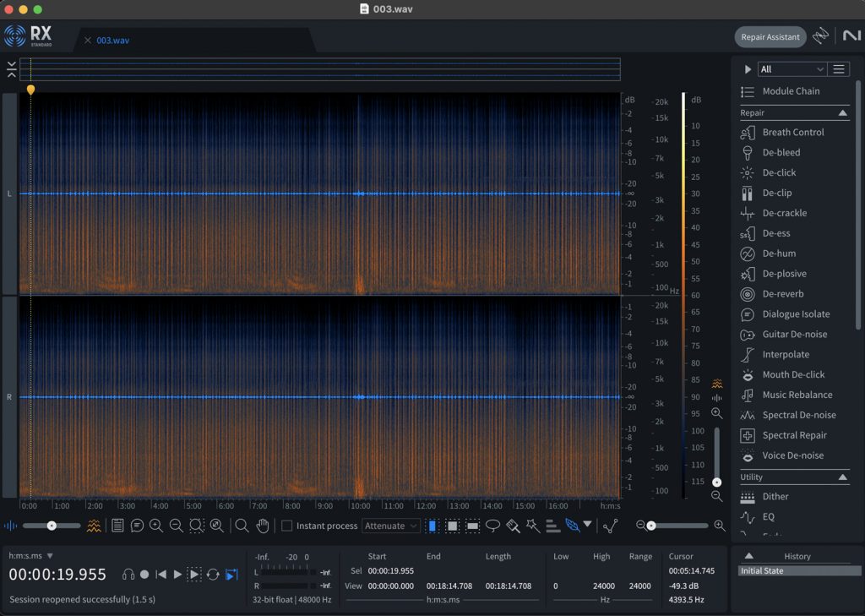The image size is (865, 616).
Task: Zoom in on the spectrogram
Action: click(x=155, y=526)
